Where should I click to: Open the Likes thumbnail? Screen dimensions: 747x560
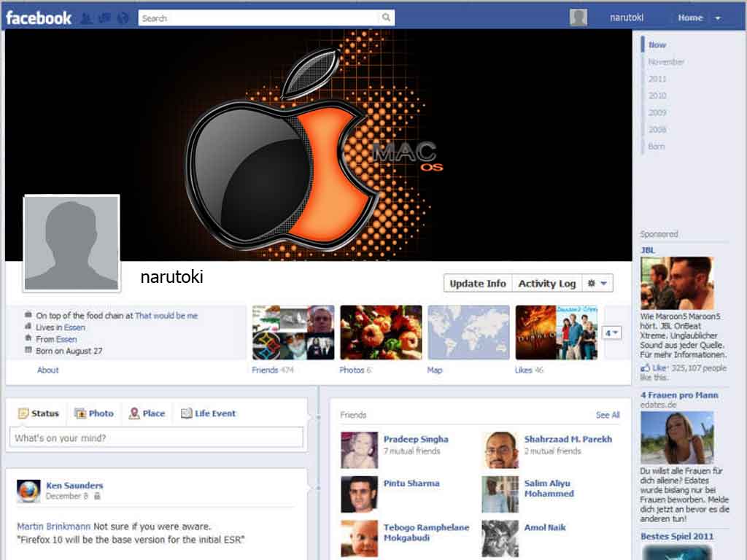pos(557,332)
